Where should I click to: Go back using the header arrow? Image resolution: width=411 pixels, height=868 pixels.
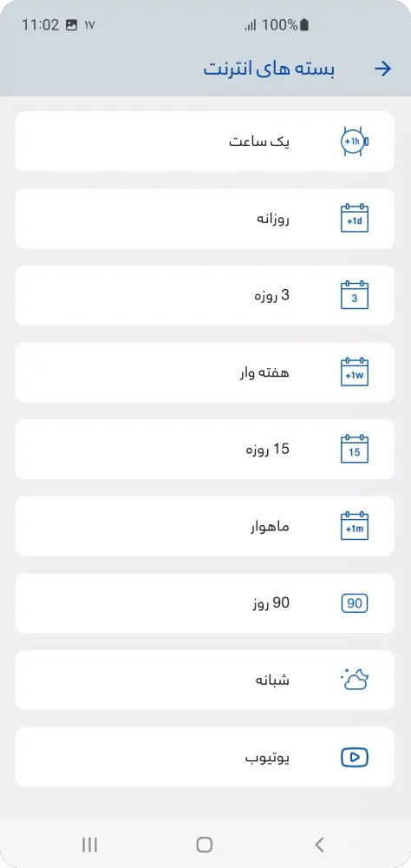coord(382,69)
